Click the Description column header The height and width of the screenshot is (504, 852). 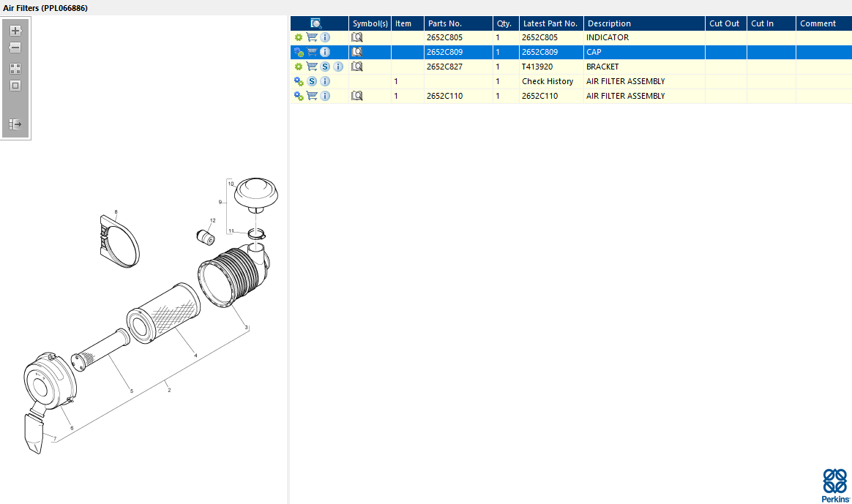click(609, 23)
